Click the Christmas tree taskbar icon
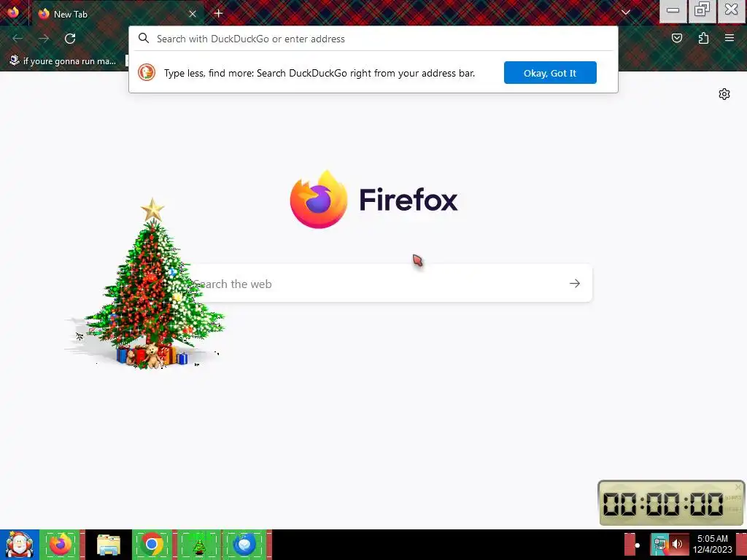This screenshot has width=747, height=560. pyautogui.click(x=199, y=545)
